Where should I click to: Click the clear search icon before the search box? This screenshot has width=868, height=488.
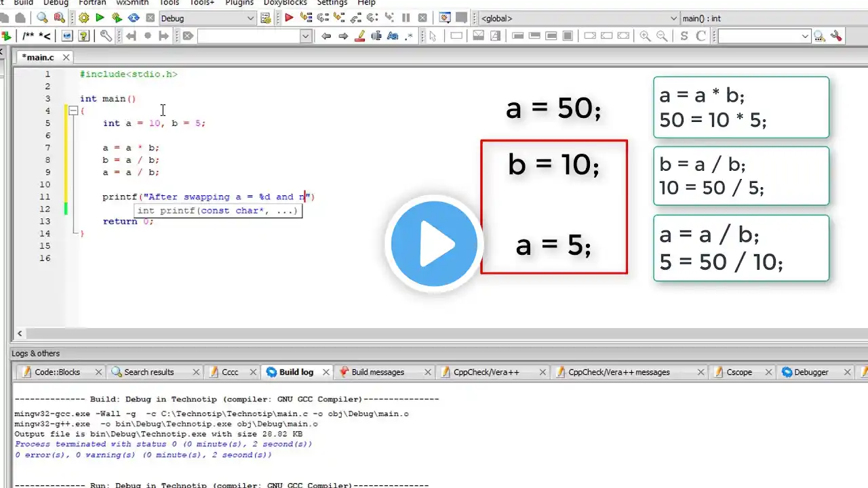click(x=188, y=36)
